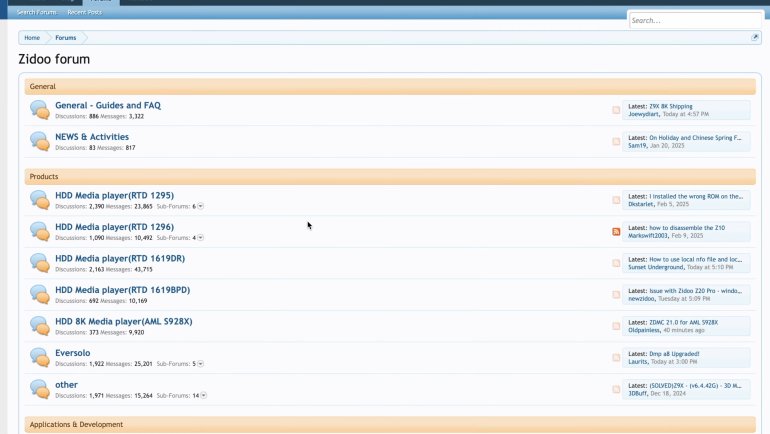Open HDD Media player(RTD 1619DR) forum
The height and width of the screenshot is (434, 770).
tap(119, 258)
